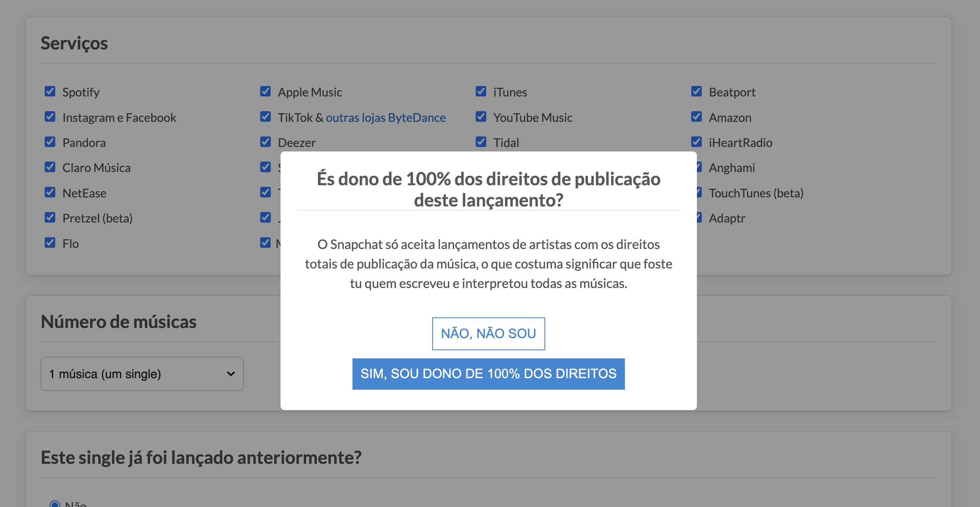Uncheck the Beatport service

pyautogui.click(x=696, y=91)
